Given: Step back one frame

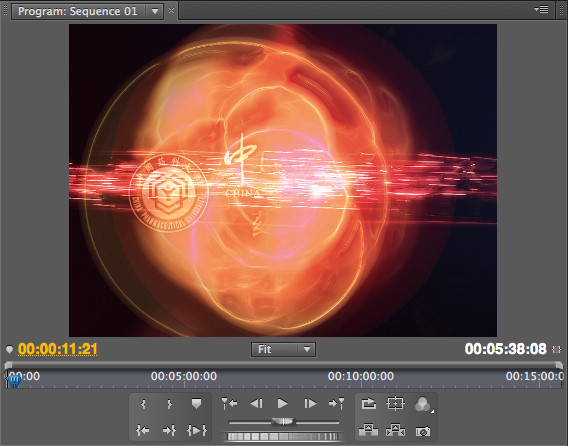Looking at the screenshot, I should [x=256, y=403].
